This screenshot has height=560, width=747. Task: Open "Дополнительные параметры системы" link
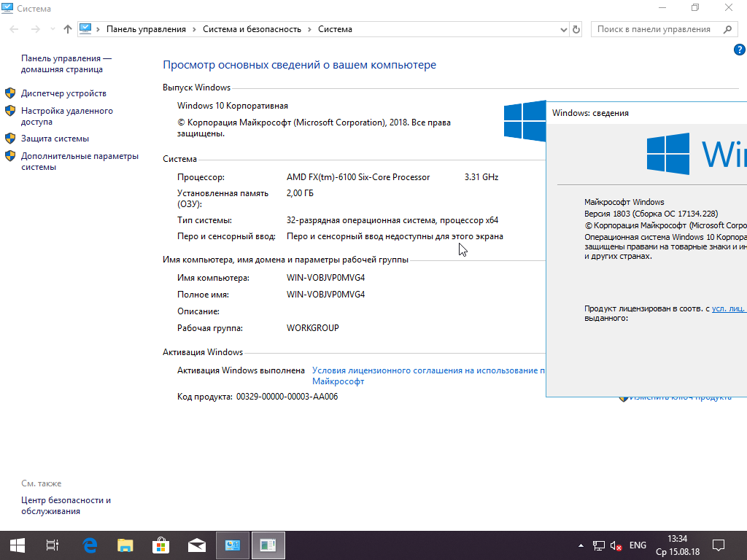tap(80, 161)
